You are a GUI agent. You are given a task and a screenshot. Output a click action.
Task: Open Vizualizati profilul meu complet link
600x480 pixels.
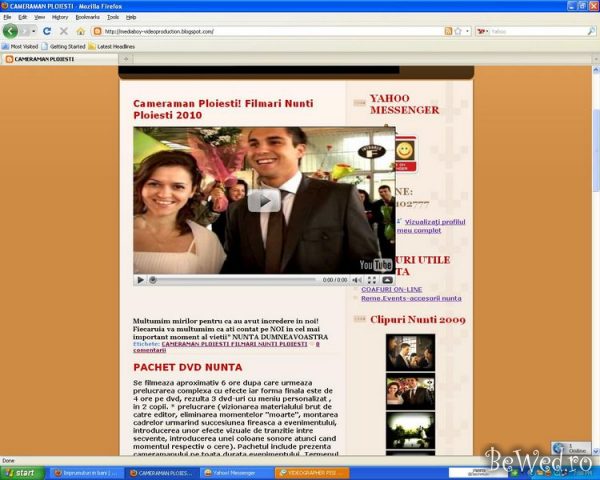click(431, 226)
